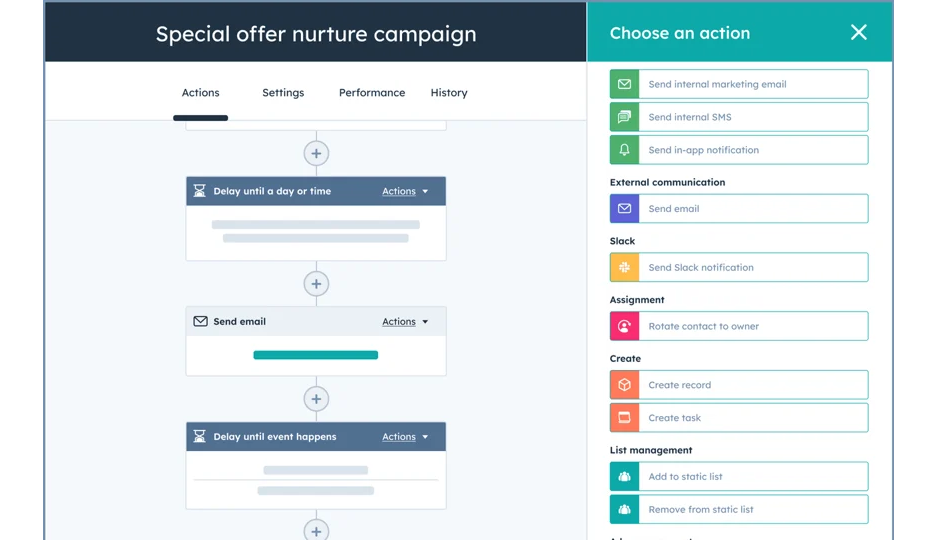This screenshot has width=937, height=540.
Task: Choose Create record action
Action: pos(739,385)
